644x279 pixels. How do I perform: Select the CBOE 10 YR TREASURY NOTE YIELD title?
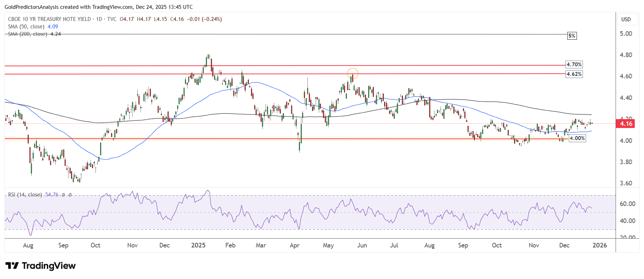(49, 19)
